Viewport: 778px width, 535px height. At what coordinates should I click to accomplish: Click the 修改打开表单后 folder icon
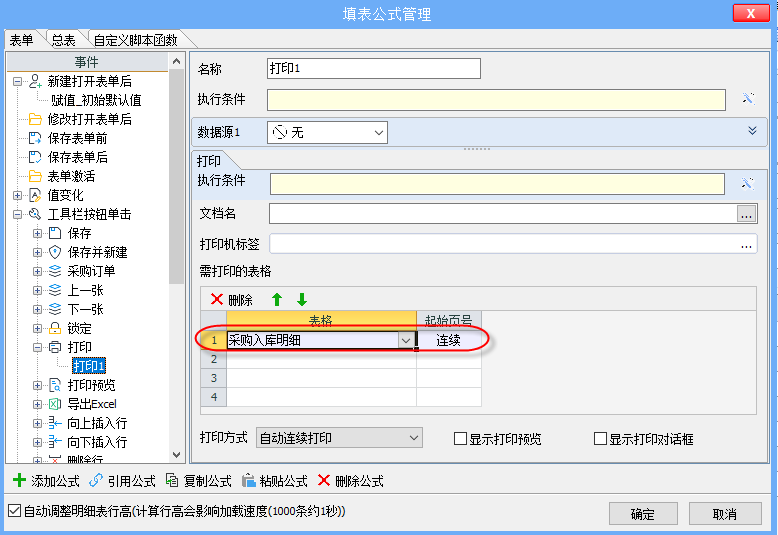(x=35, y=119)
